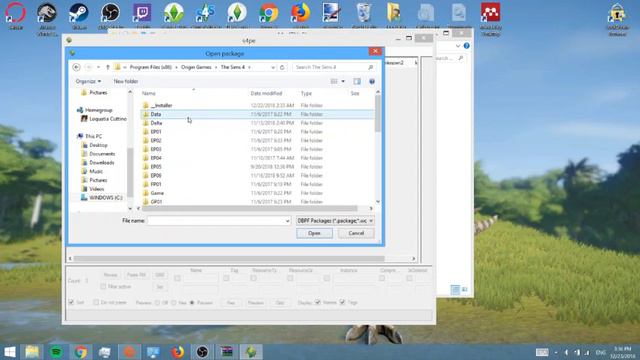Screen dimensions: 640x360
Task: Sort by Date modified column header
Action: [267, 93]
